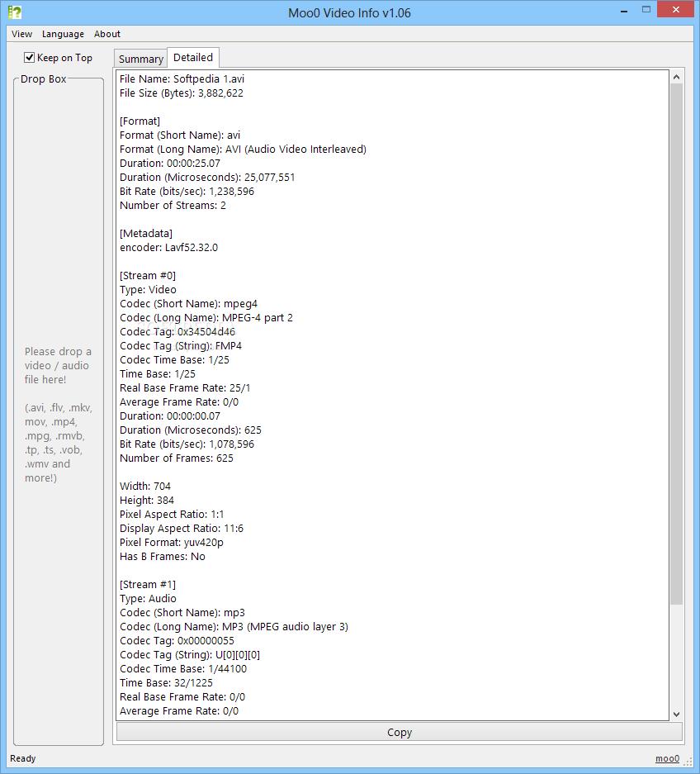Click the 'Type: Audio' line
This screenshot has width=700, height=774.
pos(148,598)
